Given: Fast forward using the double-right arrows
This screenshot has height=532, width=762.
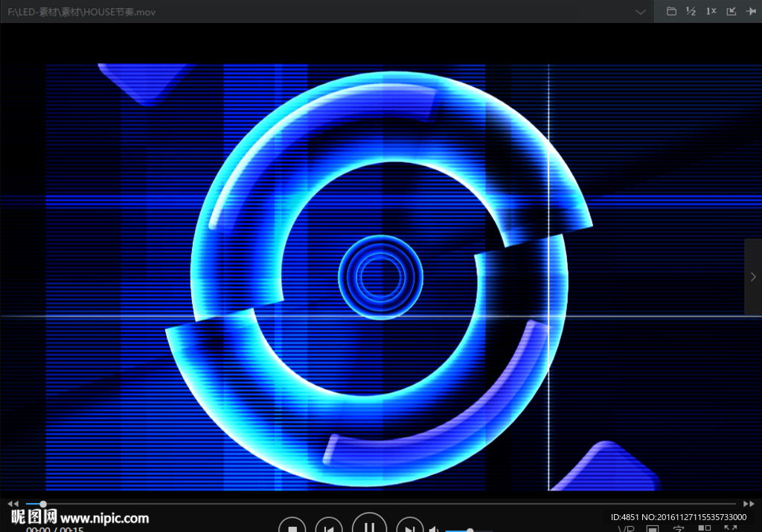Looking at the screenshot, I should point(749,504).
